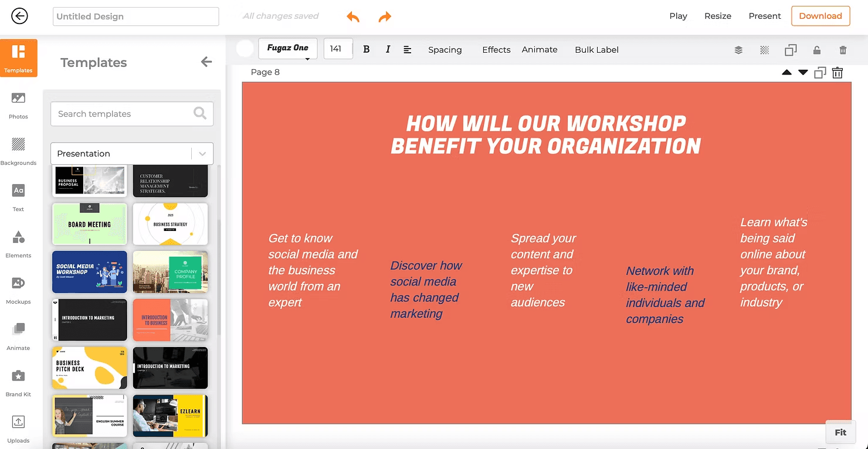Collapse the Templates panel with back arrow
Viewport: 868px width, 449px height.
coord(206,62)
